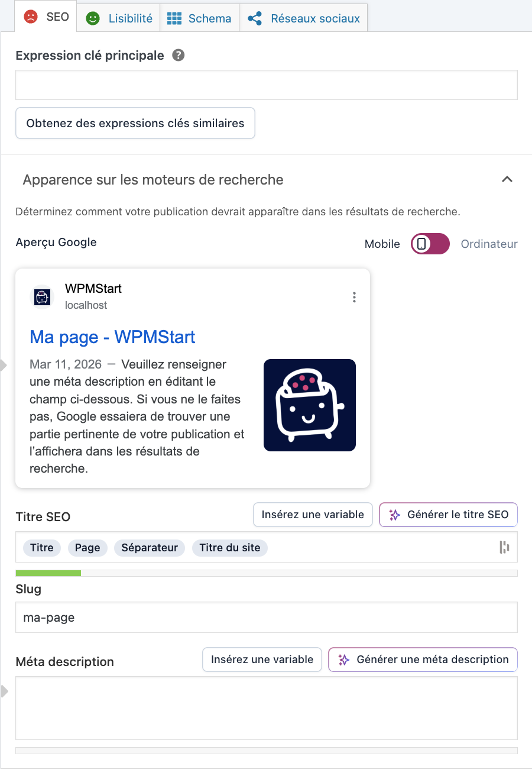The height and width of the screenshot is (769, 532).
Task: Click the Titre du site variable tag
Action: [x=230, y=548]
